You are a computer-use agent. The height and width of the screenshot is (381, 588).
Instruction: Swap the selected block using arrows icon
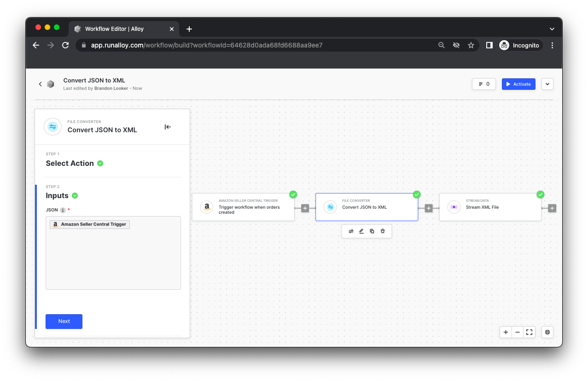[351, 231]
